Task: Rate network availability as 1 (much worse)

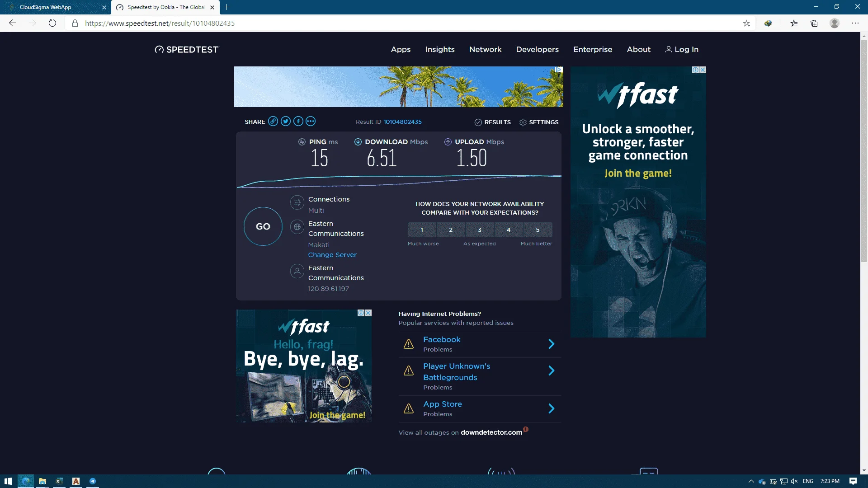Action: pyautogui.click(x=422, y=230)
